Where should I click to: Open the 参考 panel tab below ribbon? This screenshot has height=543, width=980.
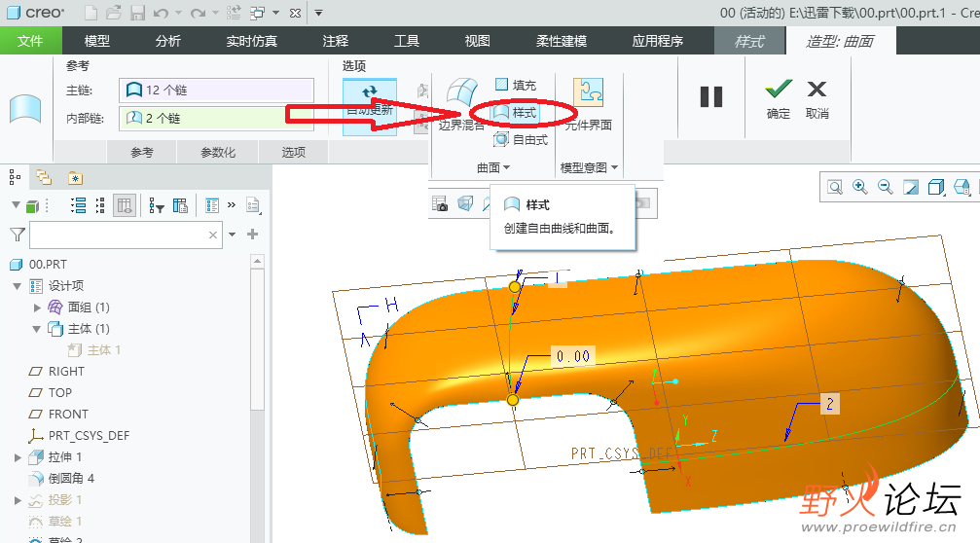(142, 152)
